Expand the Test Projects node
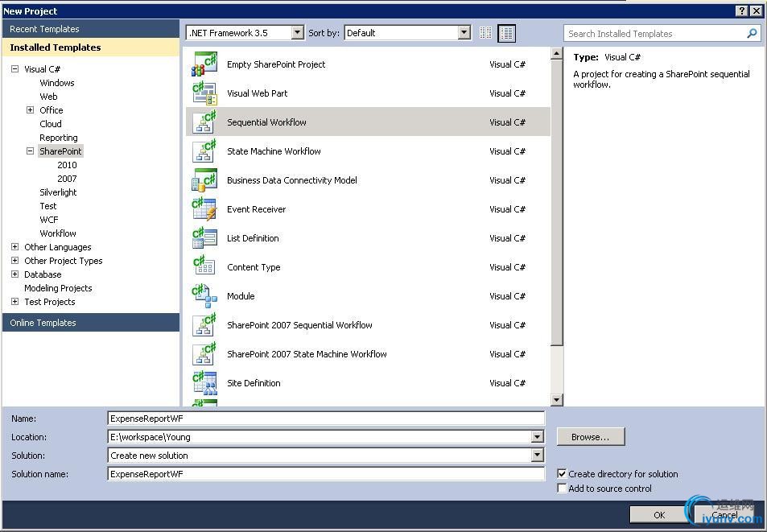The width and height of the screenshot is (767, 532). pos(14,302)
